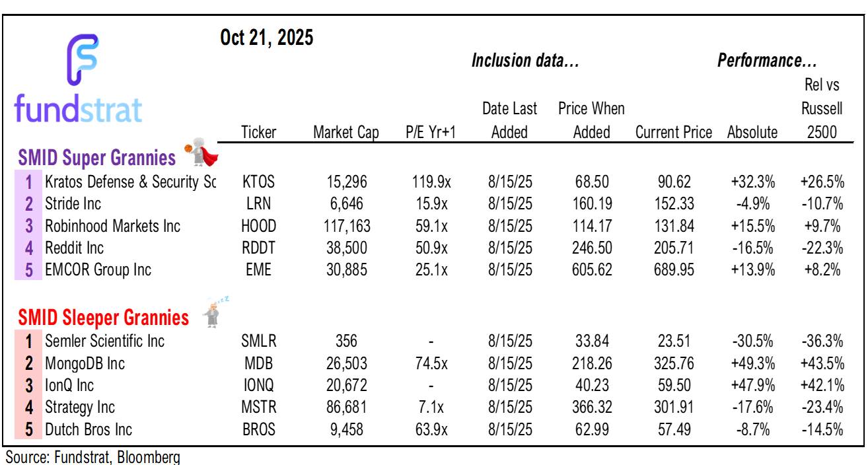Click the Oct 21, 2025 date title
This screenshot has height=465, width=868.
pos(266,38)
